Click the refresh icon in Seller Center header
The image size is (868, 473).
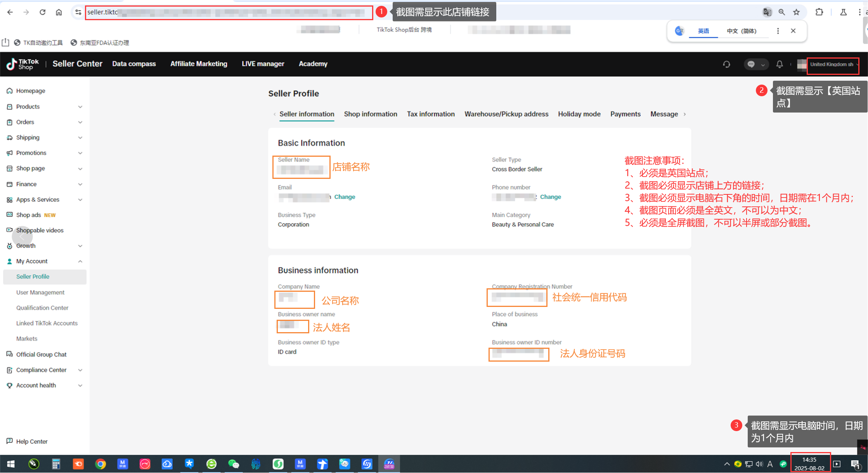[x=726, y=64]
